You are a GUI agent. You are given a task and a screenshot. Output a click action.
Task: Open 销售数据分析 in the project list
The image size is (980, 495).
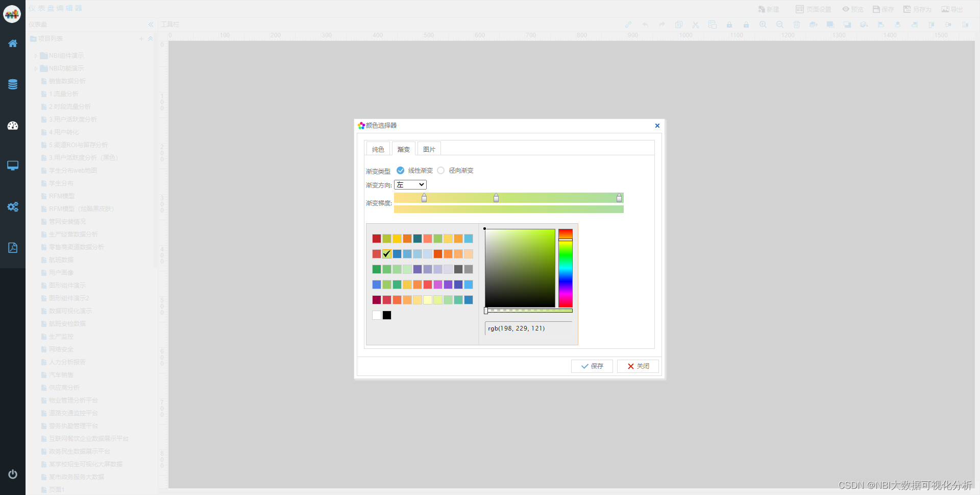pyautogui.click(x=67, y=81)
